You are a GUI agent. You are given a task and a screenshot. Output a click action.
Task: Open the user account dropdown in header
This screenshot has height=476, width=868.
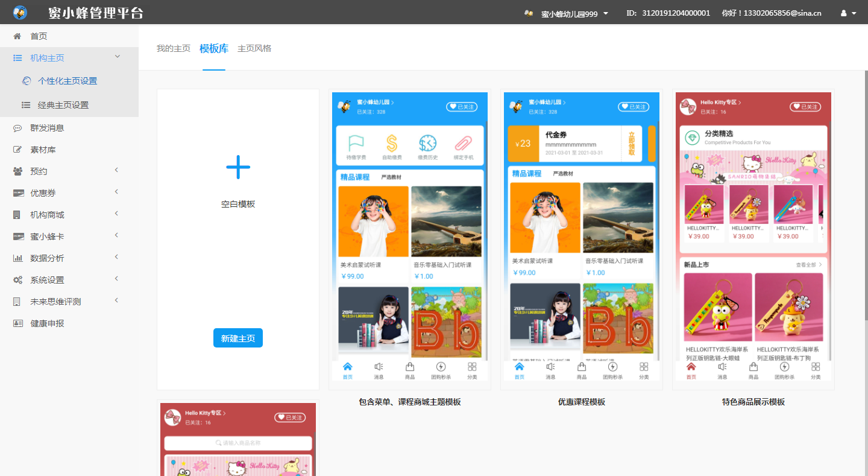[849, 13]
